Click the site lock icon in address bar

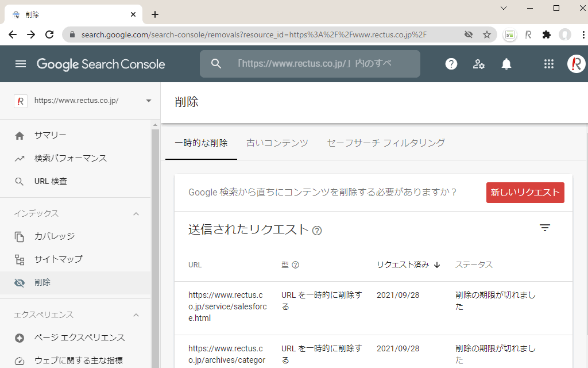coord(72,34)
